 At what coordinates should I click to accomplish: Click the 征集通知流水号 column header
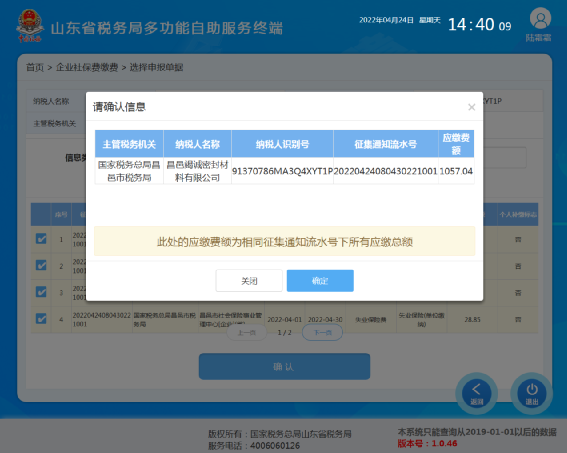pos(386,144)
